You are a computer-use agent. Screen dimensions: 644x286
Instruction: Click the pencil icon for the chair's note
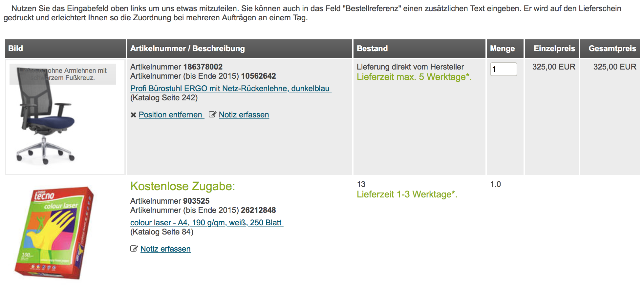point(212,114)
